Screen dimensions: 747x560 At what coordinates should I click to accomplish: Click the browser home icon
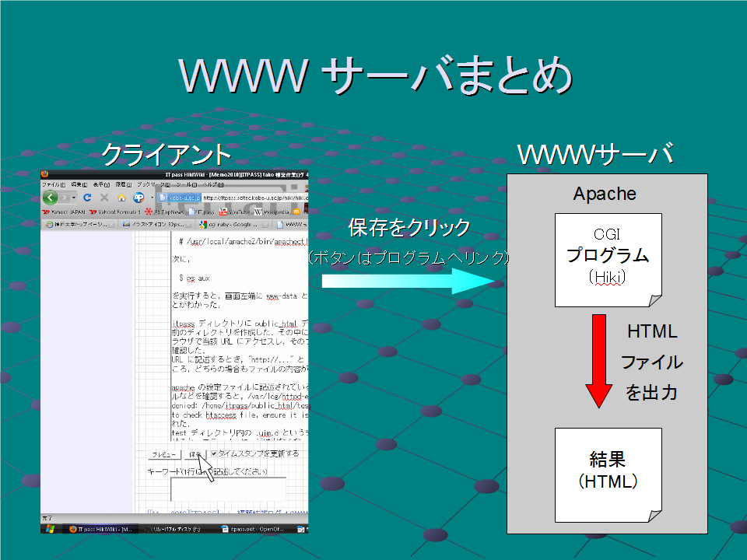coord(121,198)
